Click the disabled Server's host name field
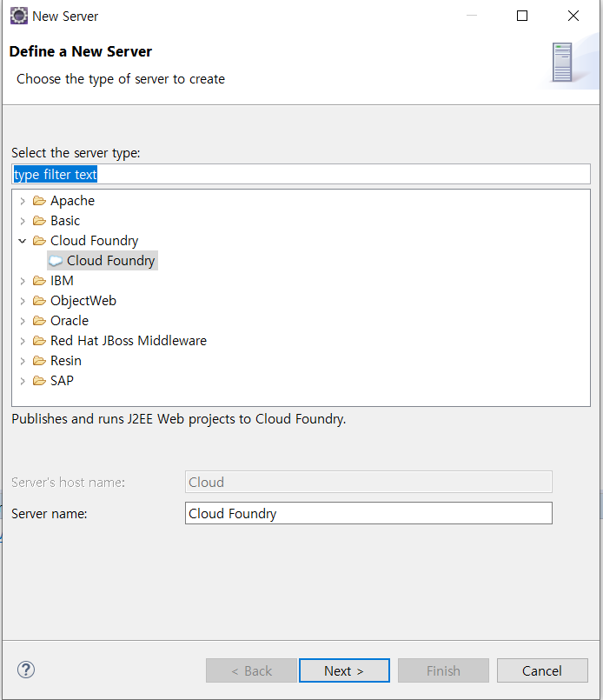Image resolution: width=603 pixels, height=700 pixels. tap(368, 482)
